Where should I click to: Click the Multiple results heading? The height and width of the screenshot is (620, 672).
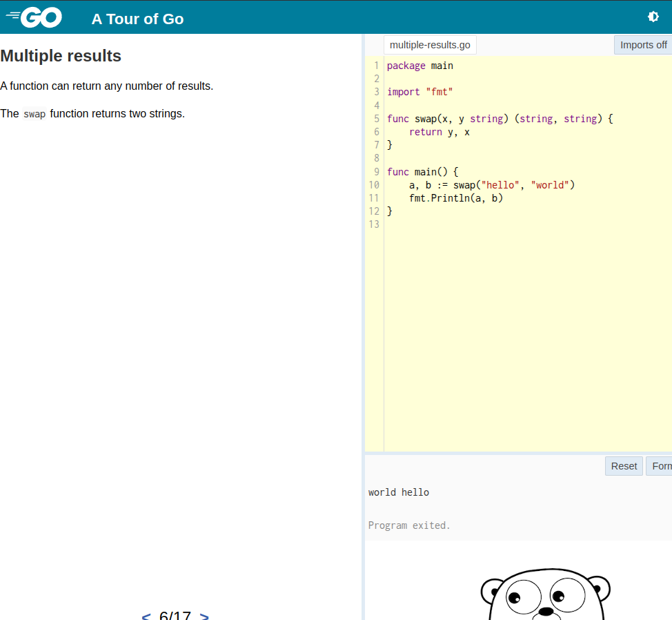pos(61,56)
